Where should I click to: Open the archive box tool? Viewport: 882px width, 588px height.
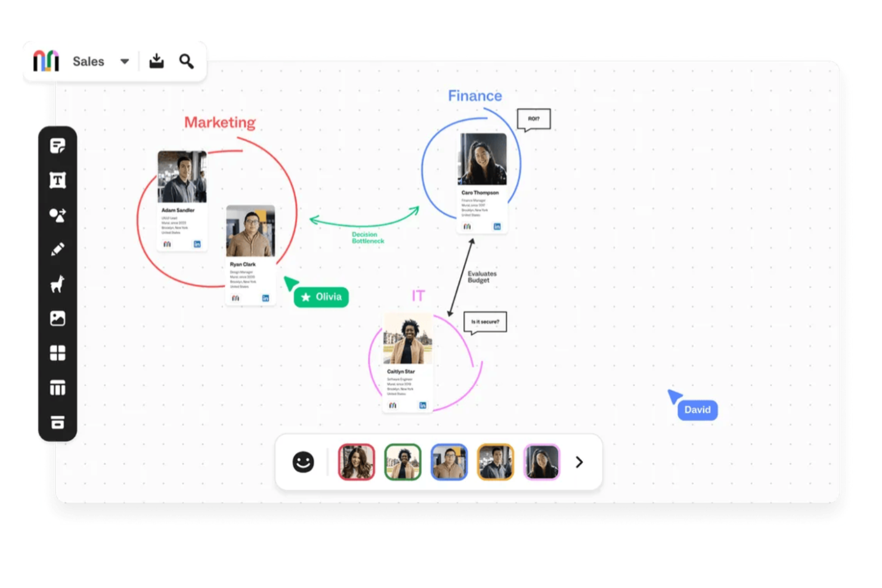click(x=58, y=422)
